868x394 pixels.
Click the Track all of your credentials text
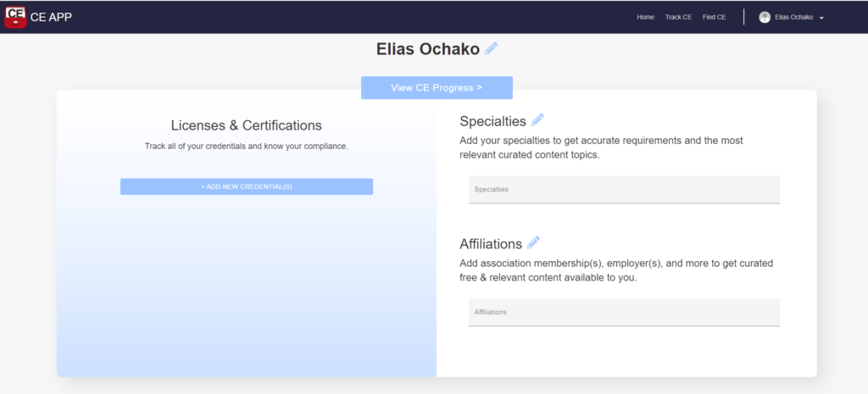pyautogui.click(x=247, y=147)
